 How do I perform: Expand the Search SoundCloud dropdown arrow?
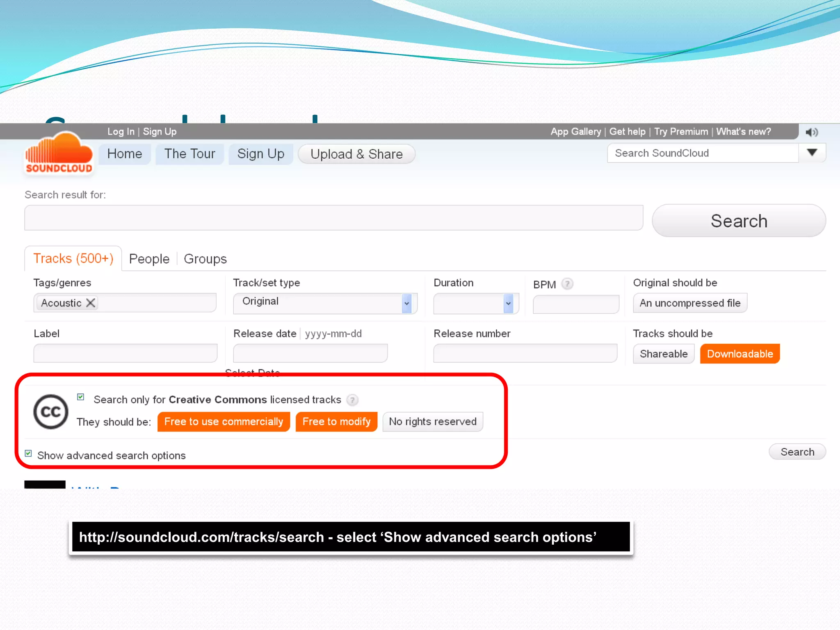tap(812, 153)
